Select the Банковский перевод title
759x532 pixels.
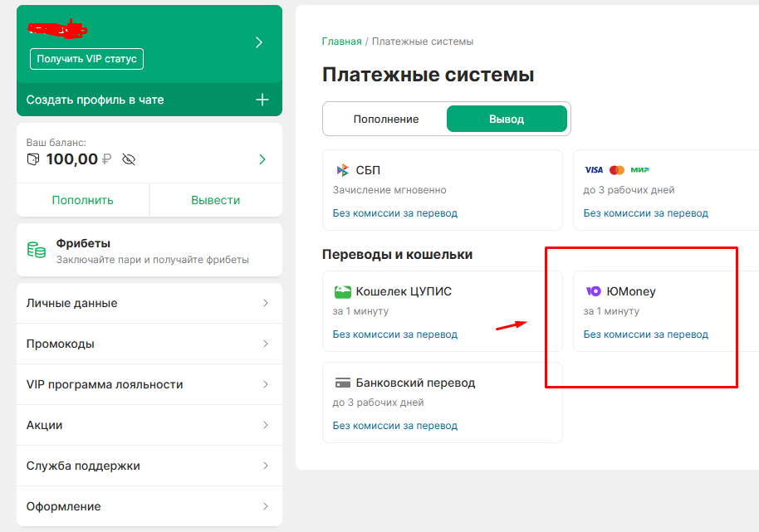coord(415,383)
